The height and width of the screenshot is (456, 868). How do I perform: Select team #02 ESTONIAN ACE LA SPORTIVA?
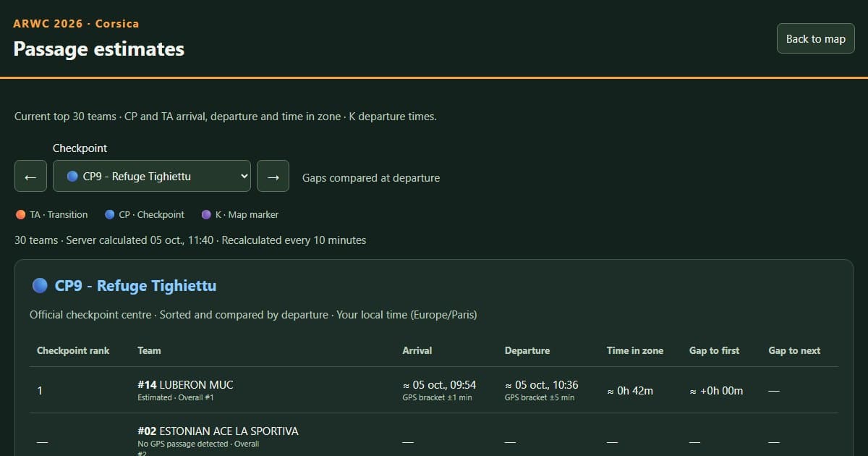(218, 431)
